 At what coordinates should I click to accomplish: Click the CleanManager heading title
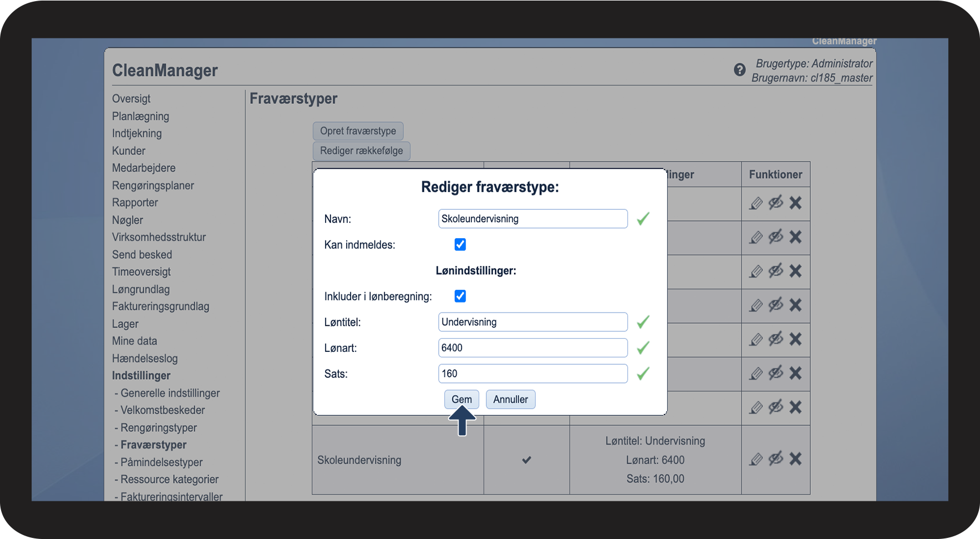(x=165, y=70)
